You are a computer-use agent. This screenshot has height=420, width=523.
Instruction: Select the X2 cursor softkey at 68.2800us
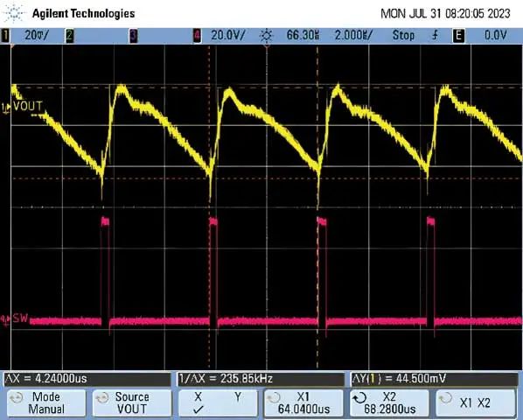click(389, 402)
